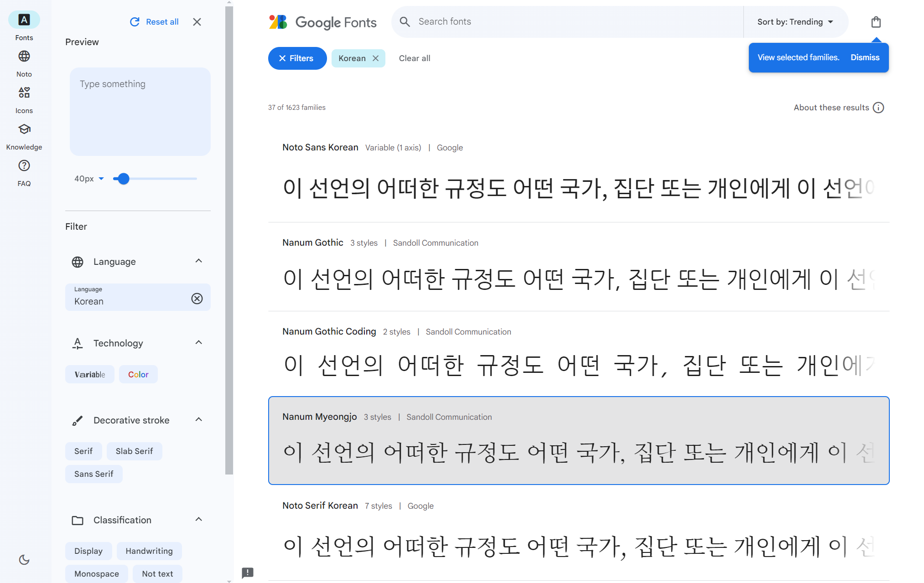Screen dimensions: 924x583
Task: Click the Reset all button
Action: click(154, 22)
